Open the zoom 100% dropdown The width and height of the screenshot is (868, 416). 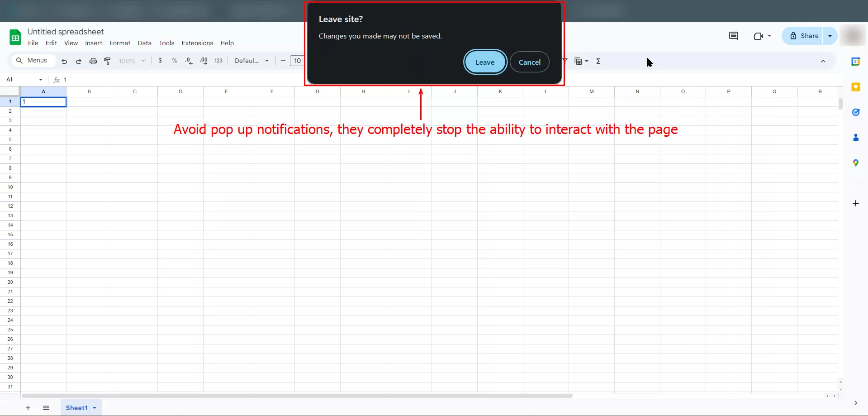click(x=132, y=61)
